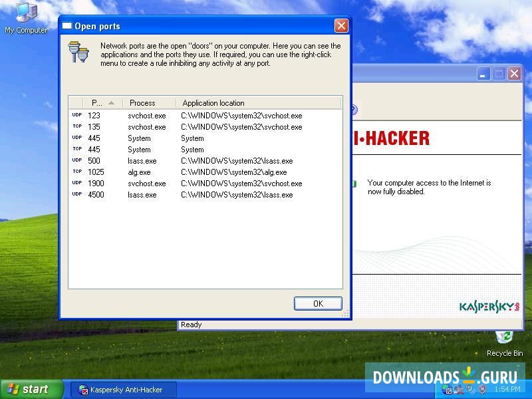Click port number 1025

[96, 172]
